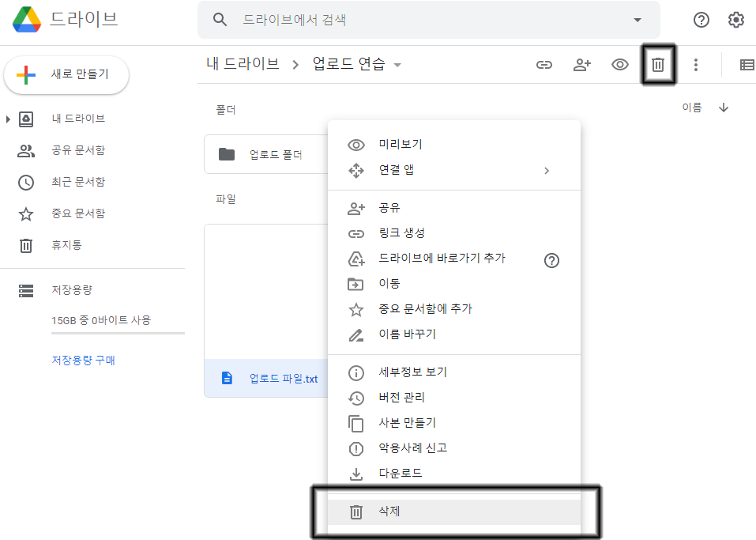
Task: Choose 악용사례 신고 in context menu
Action: pos(454,448)
